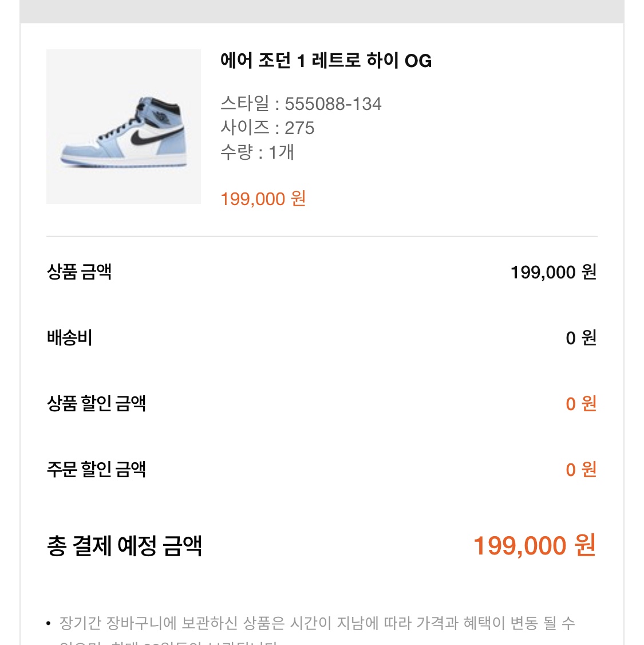Open the Air Jordan sneaker product thumbnail
Screen dimensions: 644x645
pyautogui.click(x=123, y=127)
